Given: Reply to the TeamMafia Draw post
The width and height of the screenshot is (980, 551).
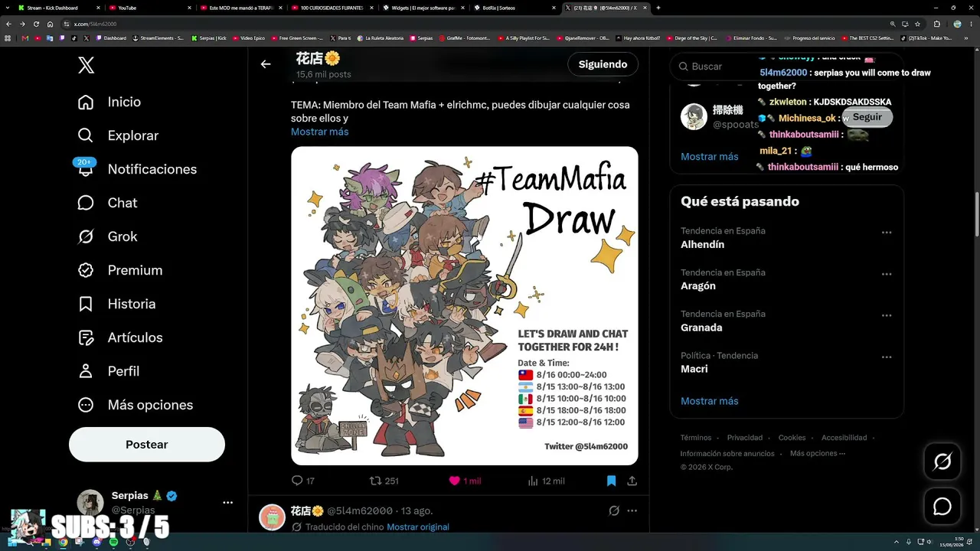Looking at the screenshot, I should click(x=303, y=481).
